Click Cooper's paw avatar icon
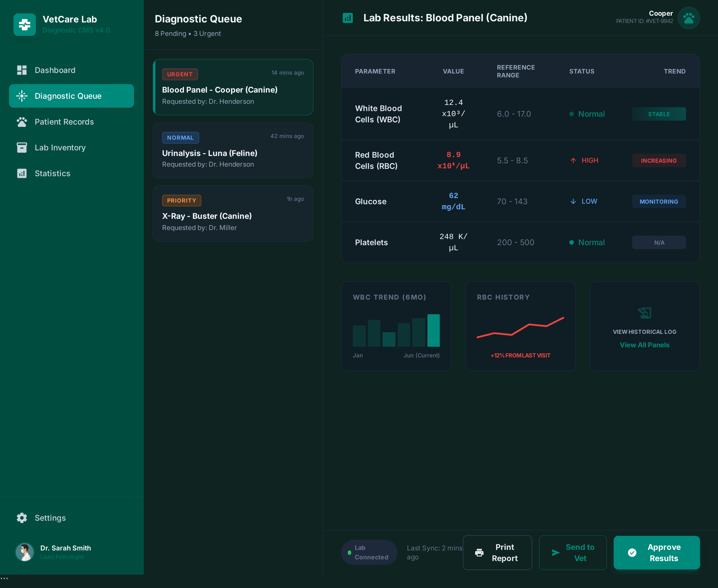718x588 pixels. [x=688, y=18]
